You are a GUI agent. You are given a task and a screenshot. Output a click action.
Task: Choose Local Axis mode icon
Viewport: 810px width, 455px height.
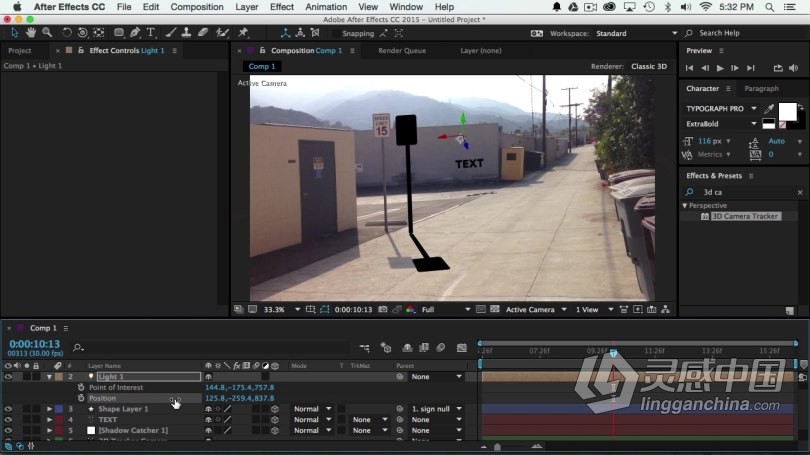(x=285, y=33)
